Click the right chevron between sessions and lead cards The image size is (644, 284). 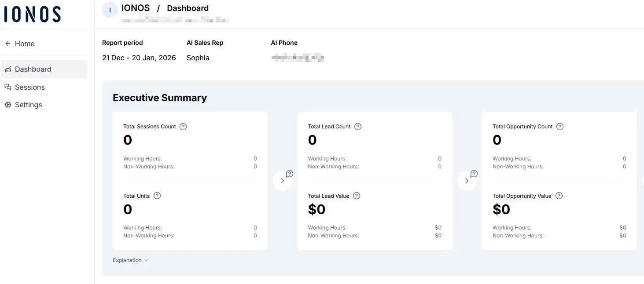tap(283, 180)
